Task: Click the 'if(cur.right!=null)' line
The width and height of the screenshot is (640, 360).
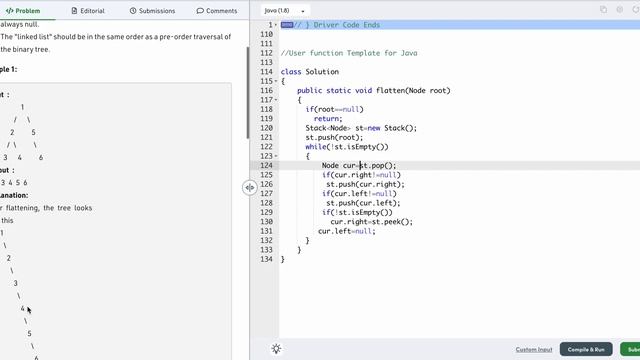Action: click(362, 175)
